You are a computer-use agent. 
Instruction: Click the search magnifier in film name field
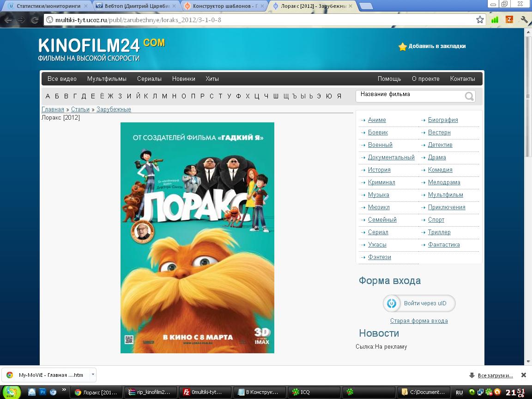469,96
